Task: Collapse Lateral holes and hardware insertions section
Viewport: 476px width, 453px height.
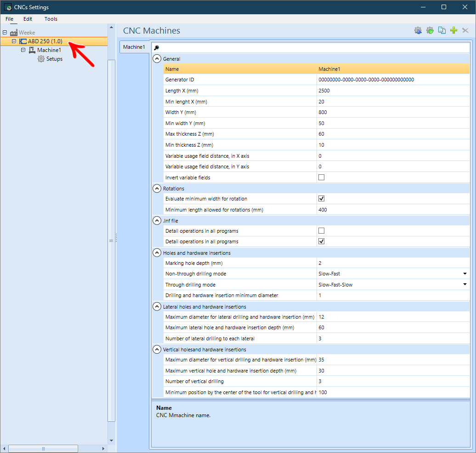Action: 157,307
